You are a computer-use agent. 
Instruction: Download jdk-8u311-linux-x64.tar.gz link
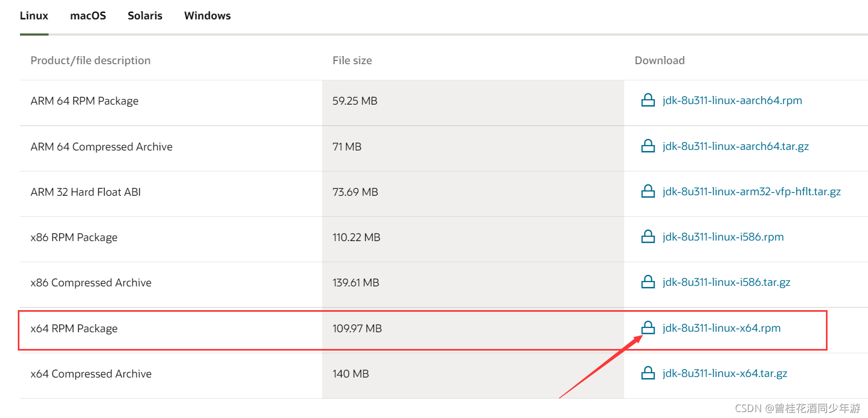725,373
